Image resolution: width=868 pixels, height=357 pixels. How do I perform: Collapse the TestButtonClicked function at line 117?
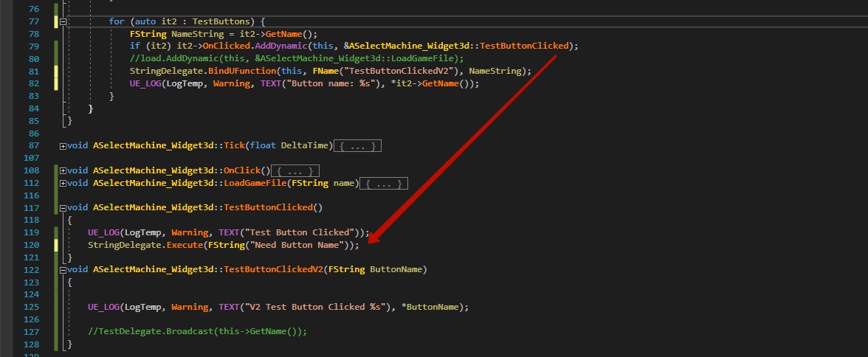(63, 208)
